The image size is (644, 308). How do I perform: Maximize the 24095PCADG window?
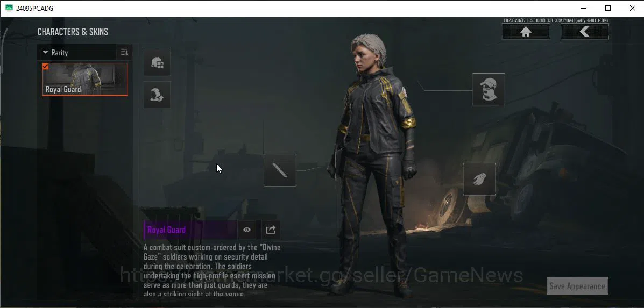tap(608, 8)
